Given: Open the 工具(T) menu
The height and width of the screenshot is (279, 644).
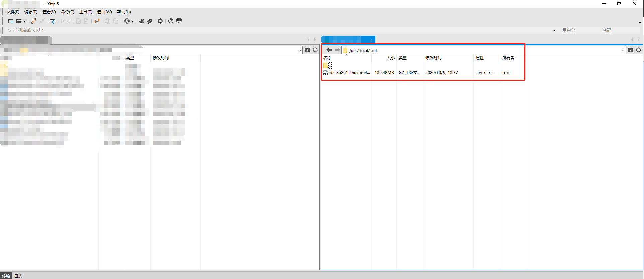Looking at the screenshot, I should (86, 12).
